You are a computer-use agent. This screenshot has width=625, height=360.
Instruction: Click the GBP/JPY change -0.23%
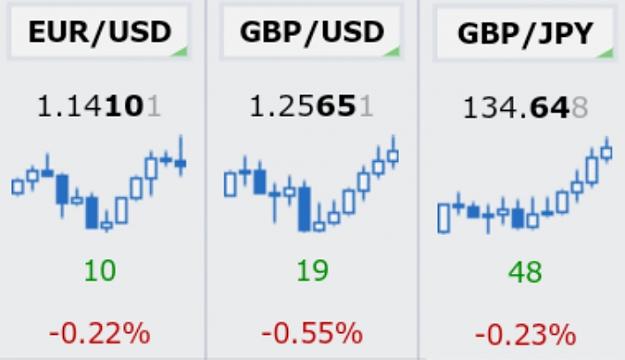tap(525, 334)
